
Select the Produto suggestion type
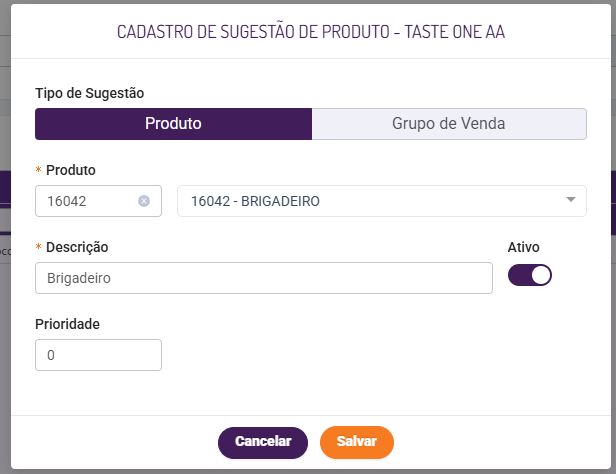tap(174, 124)
